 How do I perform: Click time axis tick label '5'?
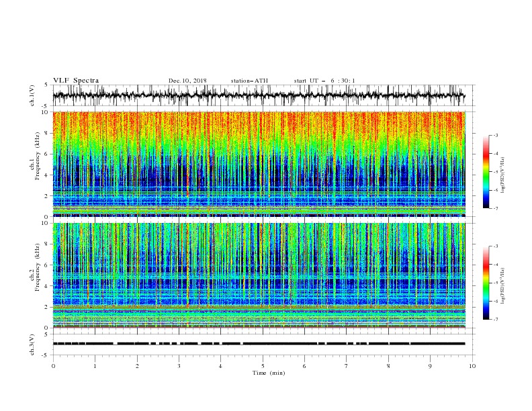(x=263, y=366)
